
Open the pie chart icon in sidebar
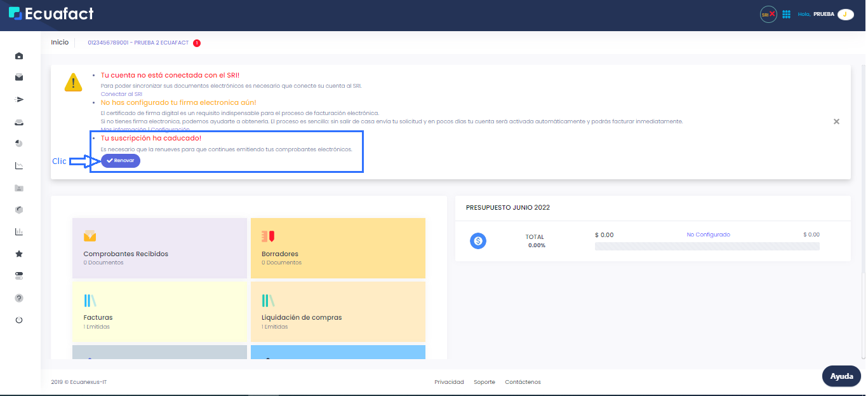tap(19, 144)
